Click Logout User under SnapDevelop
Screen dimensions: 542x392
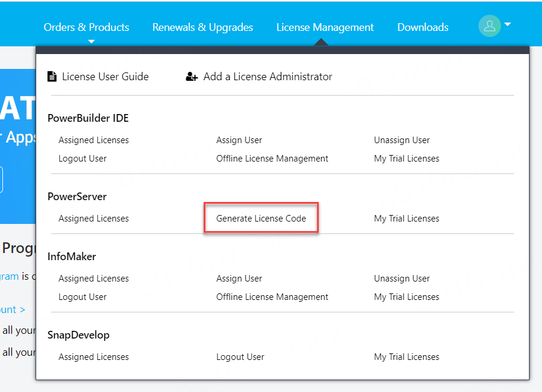240,357
